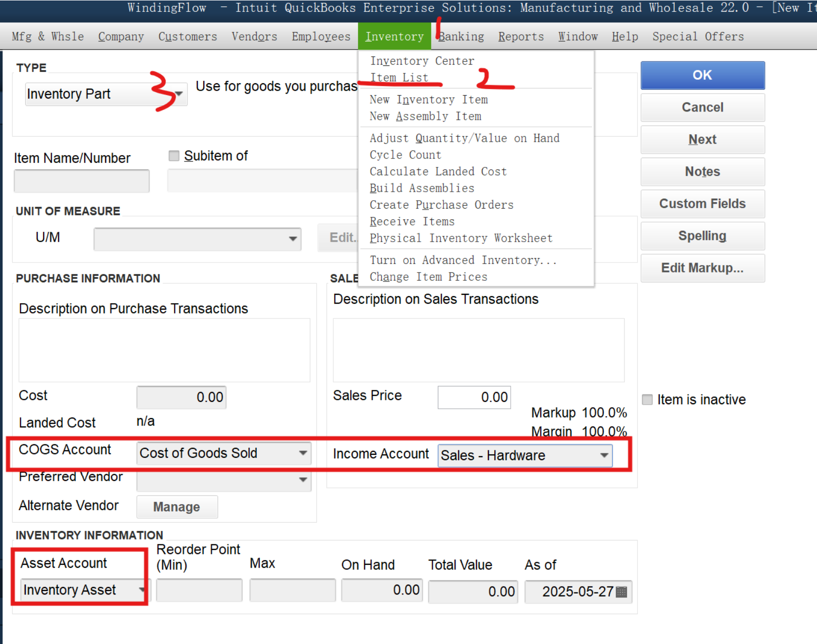Select New Inventory Item menu entry
This screenshot has width=817, height=644.
pyautogui.click(x=429, y=100)
